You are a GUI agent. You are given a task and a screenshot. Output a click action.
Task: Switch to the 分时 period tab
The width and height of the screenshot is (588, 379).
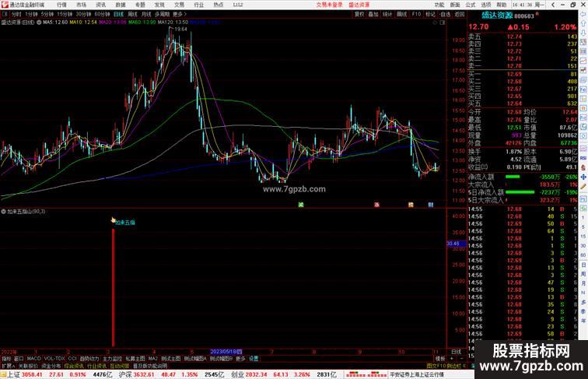16,14
